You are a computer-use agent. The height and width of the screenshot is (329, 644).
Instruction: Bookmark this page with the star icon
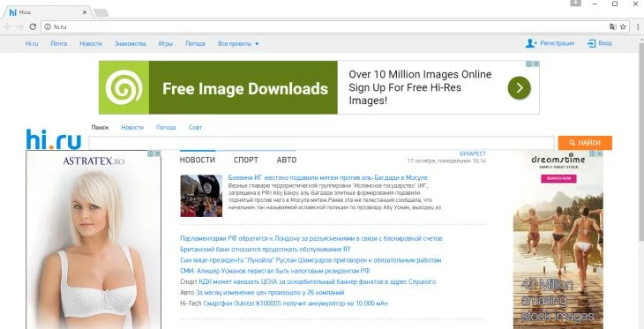(x=623, y=26)
